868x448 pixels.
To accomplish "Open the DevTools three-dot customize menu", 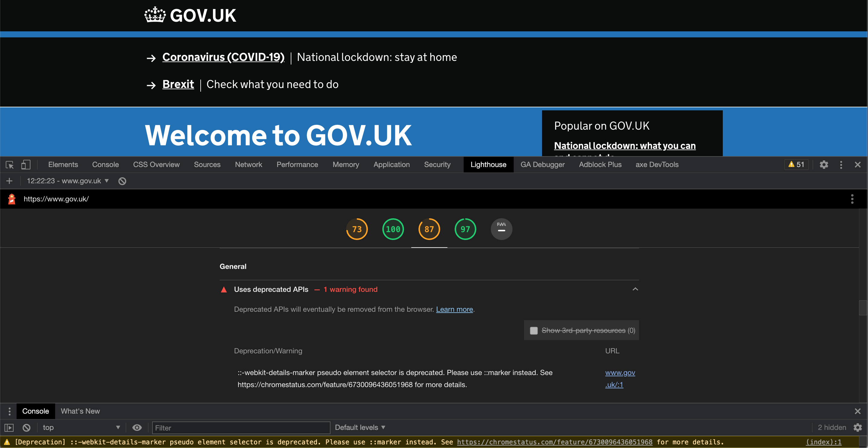I will (x=841, y=165).
